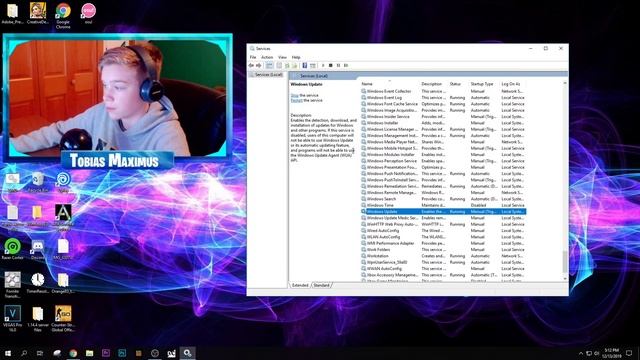Click the Services list vertical scrollbar thumb
This screenshot has width=640, height=360.
565,261
